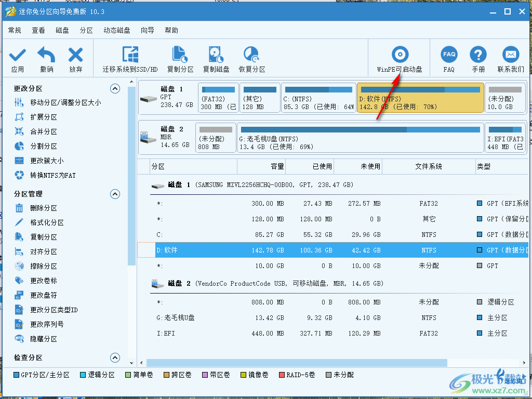Viewport: 532px width, 399px height.
Task: Collapse the Change Partition section
Action: pyautogui.click(x=115, y=88)
